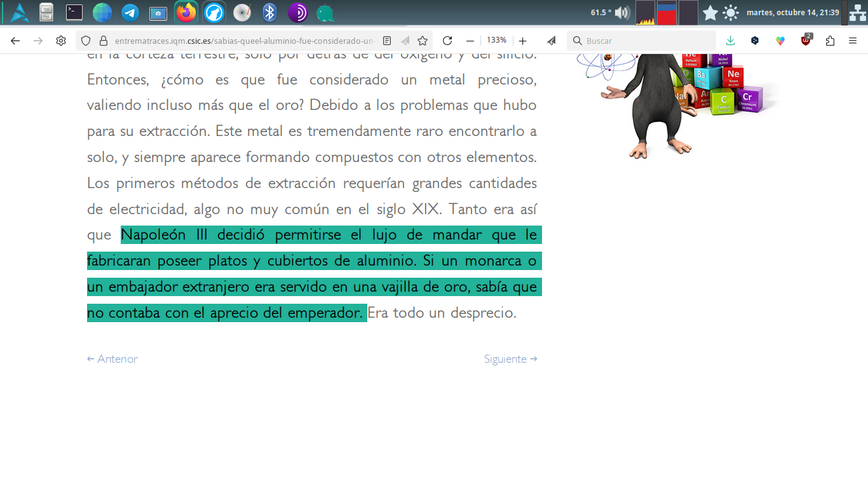Open the network connection icon

tap(858, 13)
